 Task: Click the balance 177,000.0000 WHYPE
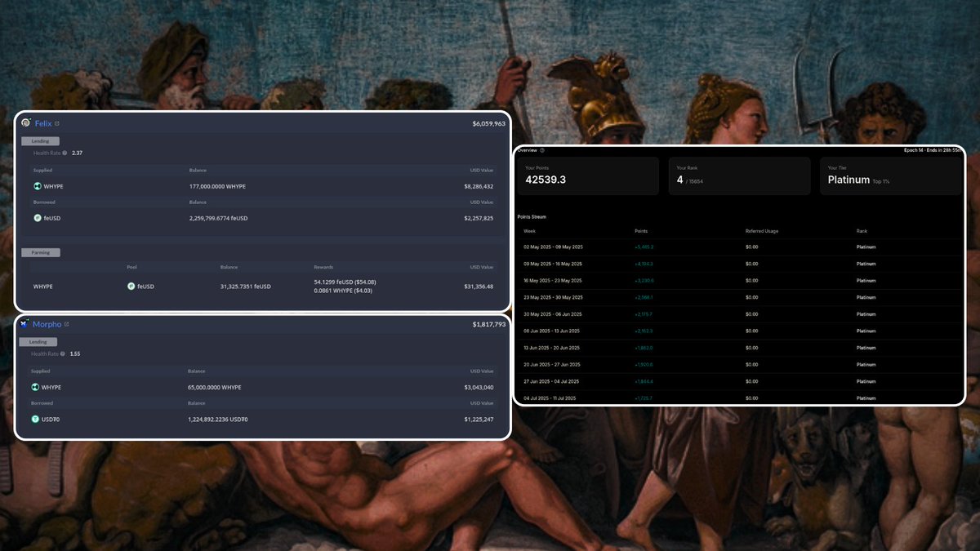[x=217, y=186]
